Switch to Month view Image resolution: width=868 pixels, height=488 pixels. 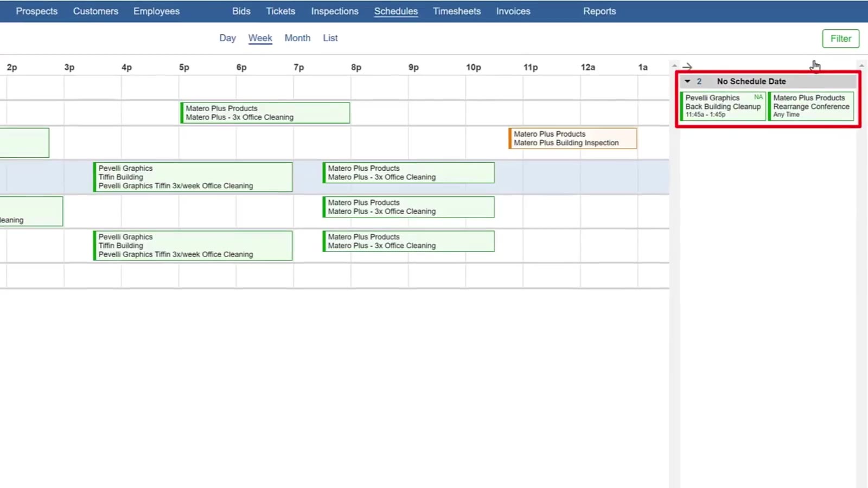pyautogui.click(x=297, y=38)
